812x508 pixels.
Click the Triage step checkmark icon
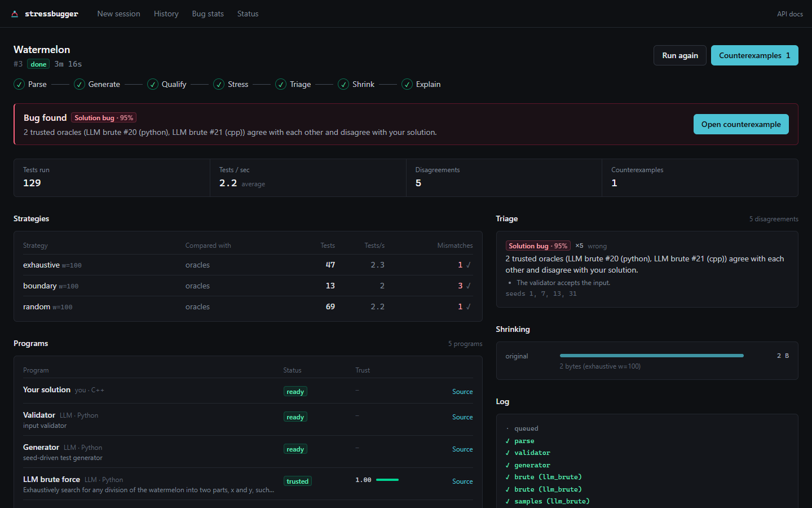pyautogui.click(x=281, y=84)
